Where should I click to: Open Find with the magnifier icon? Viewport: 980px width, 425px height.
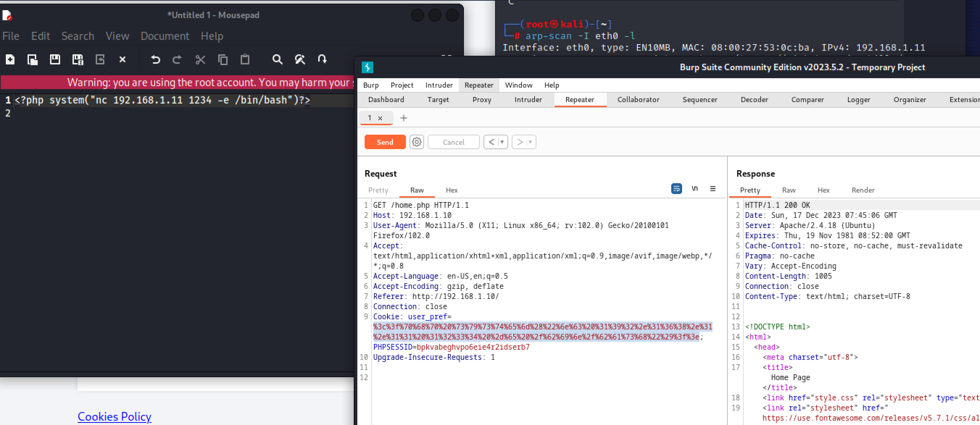(x=277, y=59)
